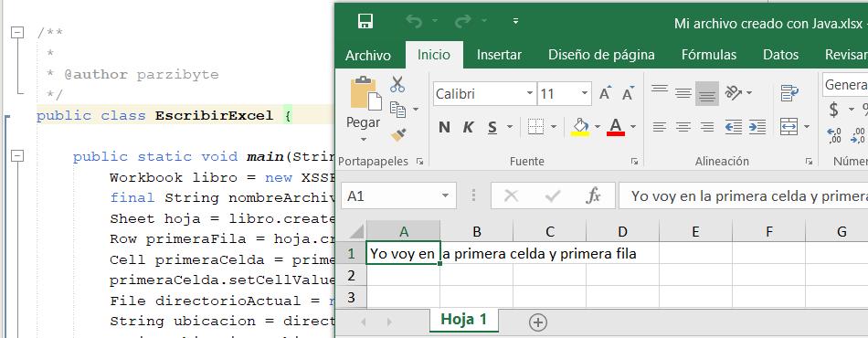Click the Save icon in Excel title bar
868x338 pixels.
[365, 22]
